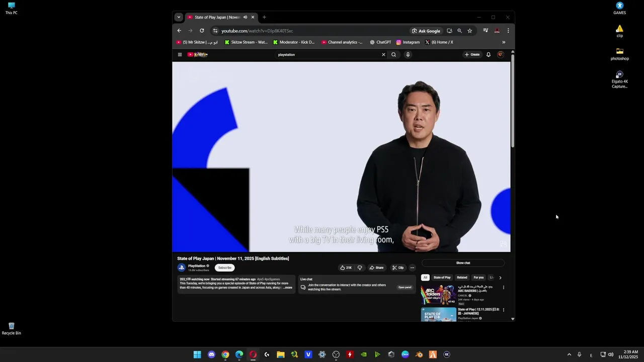Open more actions menu beside Clip
Image resolution: width=644 pixels, height=362 pixels.
(412, 267)
